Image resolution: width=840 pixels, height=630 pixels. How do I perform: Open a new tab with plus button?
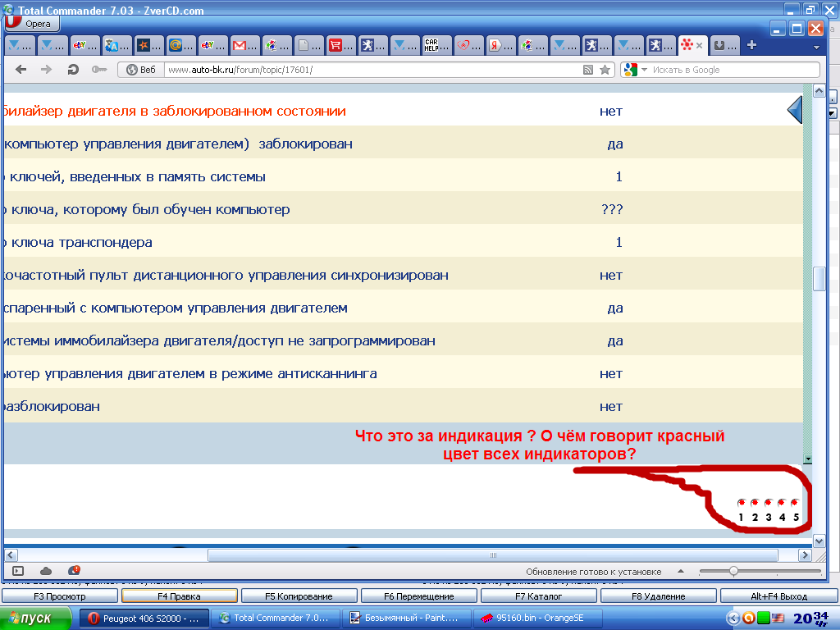pyautogui.click(x=751, y=46)
